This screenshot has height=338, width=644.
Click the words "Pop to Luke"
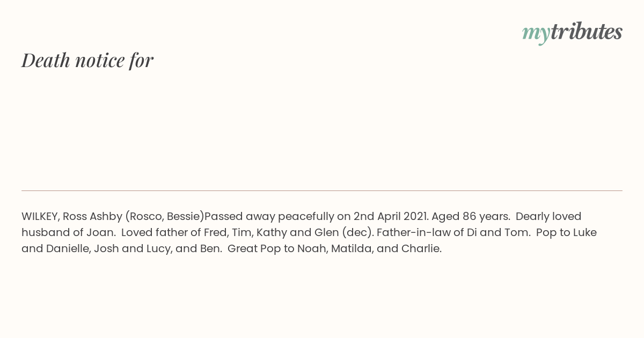pyautogui.click(x=566, y=232)
